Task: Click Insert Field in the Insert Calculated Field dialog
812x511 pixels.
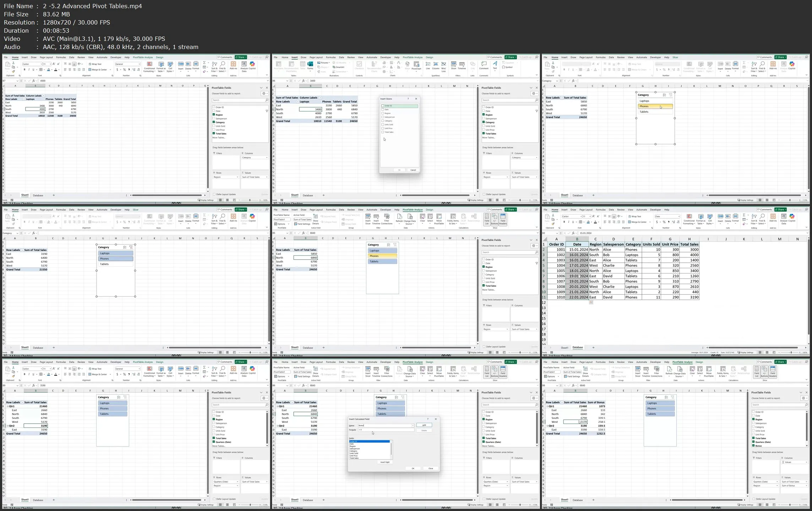Action: click(385, 462)
